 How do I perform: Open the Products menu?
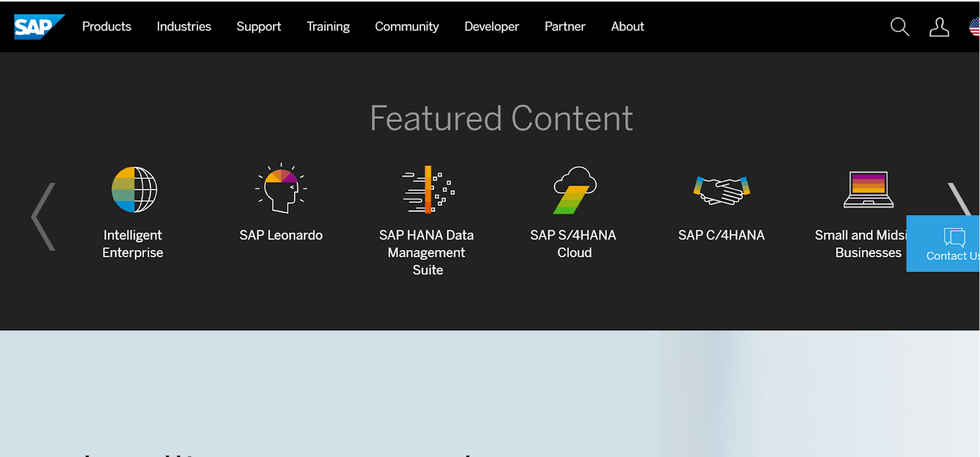[x=107, y=26]
